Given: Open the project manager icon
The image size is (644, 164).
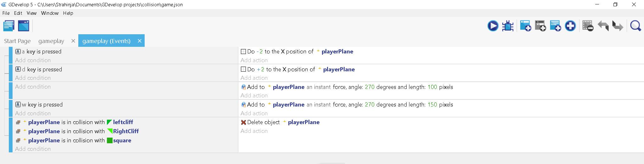Looking at the screenshot, I should 9,26.
